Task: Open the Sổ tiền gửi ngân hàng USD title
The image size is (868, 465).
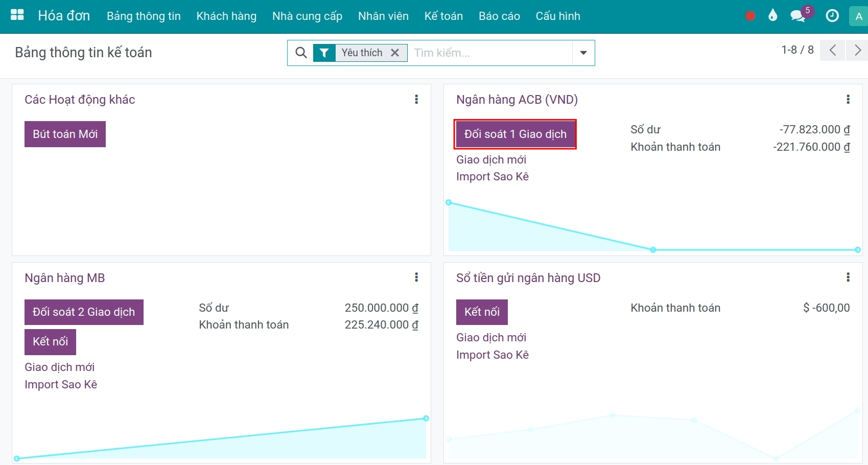Action: [528, 278]
